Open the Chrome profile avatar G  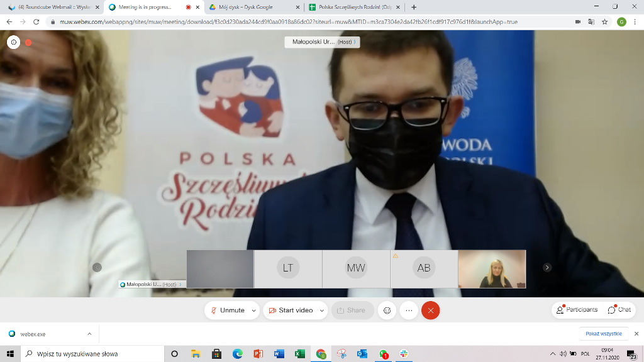click(x=621, y=22)
